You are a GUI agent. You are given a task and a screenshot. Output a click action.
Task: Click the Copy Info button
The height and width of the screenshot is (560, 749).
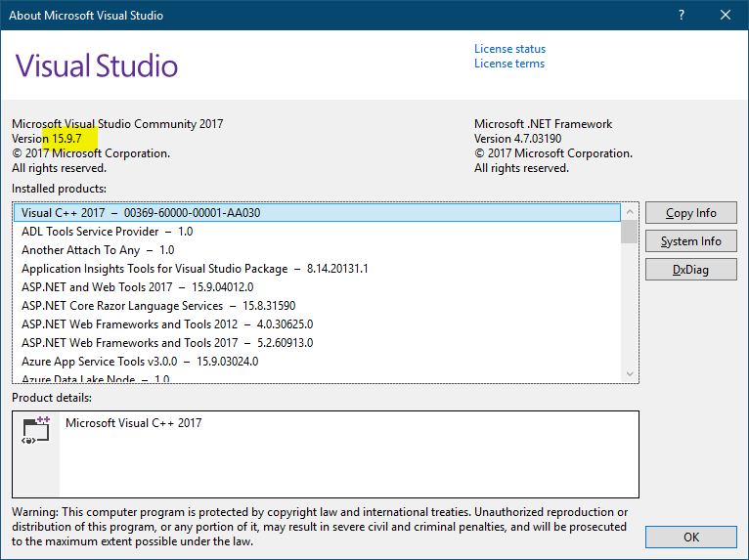[690, 213]
